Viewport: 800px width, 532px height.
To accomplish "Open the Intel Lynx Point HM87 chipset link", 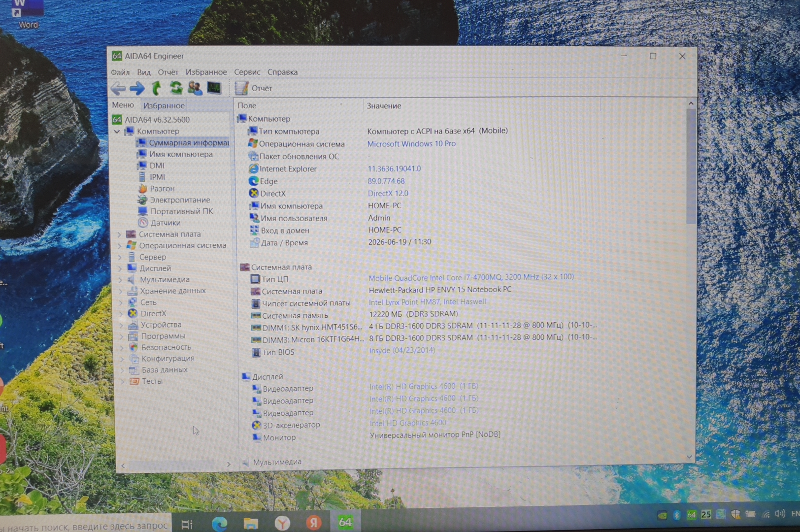I will [428, 302].
